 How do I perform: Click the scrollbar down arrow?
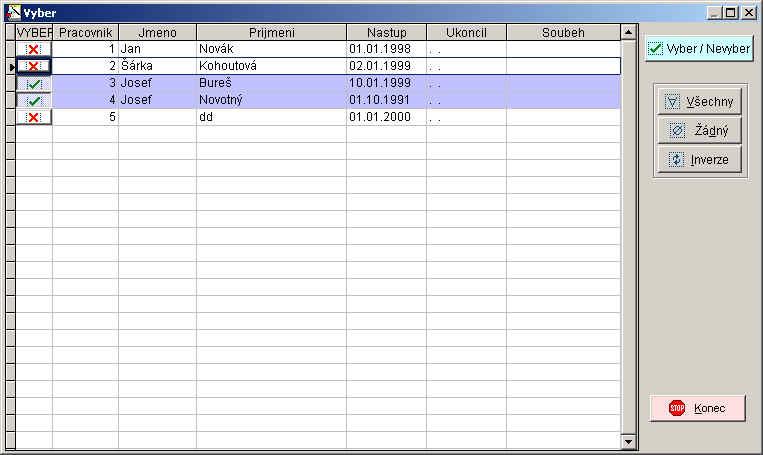tap(628, 442)
